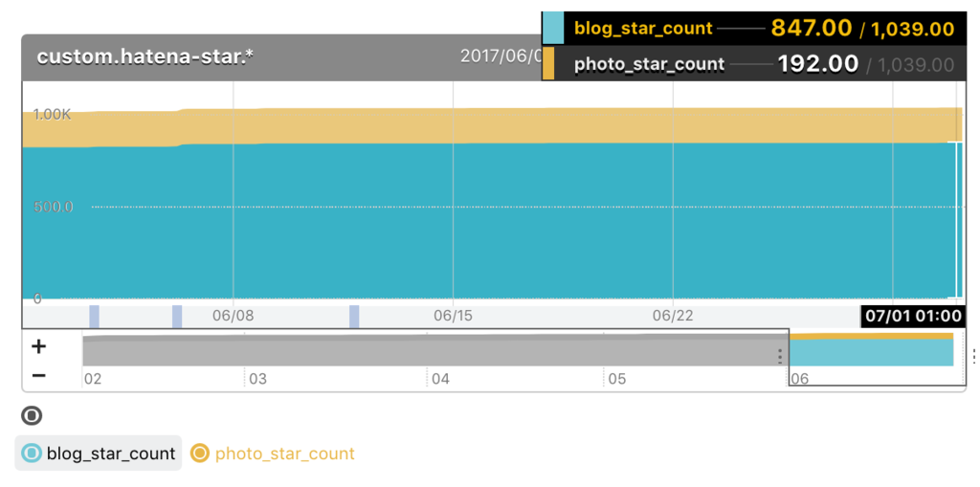
Task: Click the 192.00 value in tooltip
Action: [x=817, y=64]
